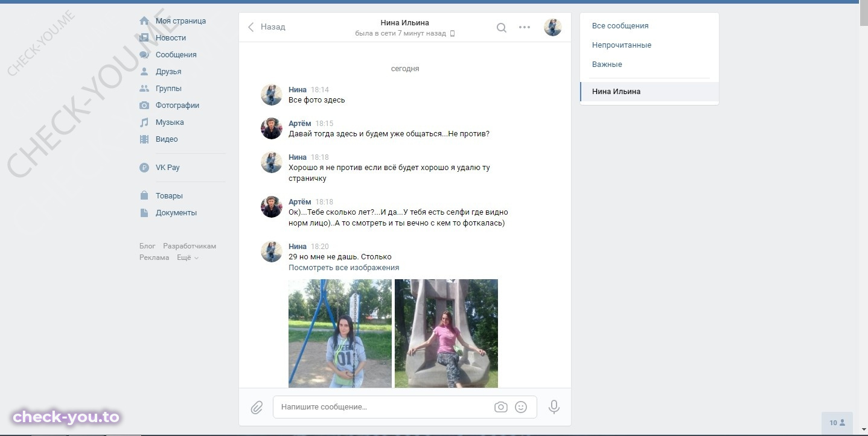Open the Разработчикам footer link
The height and width of the screenshot is (436, 868).
[190, 246]
